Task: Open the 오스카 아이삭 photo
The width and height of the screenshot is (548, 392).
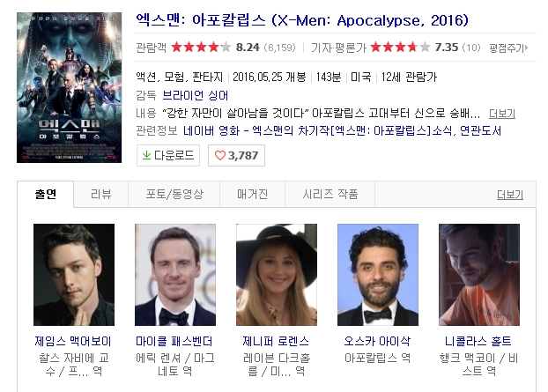Action: pyautogui.click(x=378, y=275)
